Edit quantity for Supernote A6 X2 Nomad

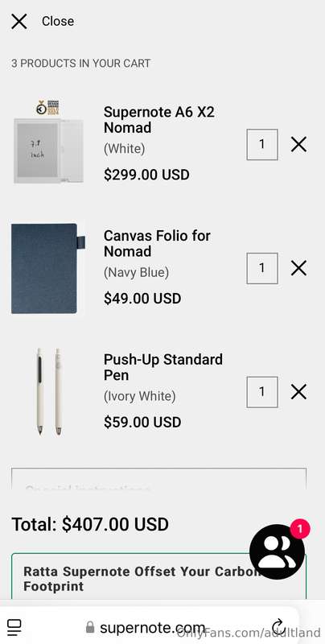point(262,145)
